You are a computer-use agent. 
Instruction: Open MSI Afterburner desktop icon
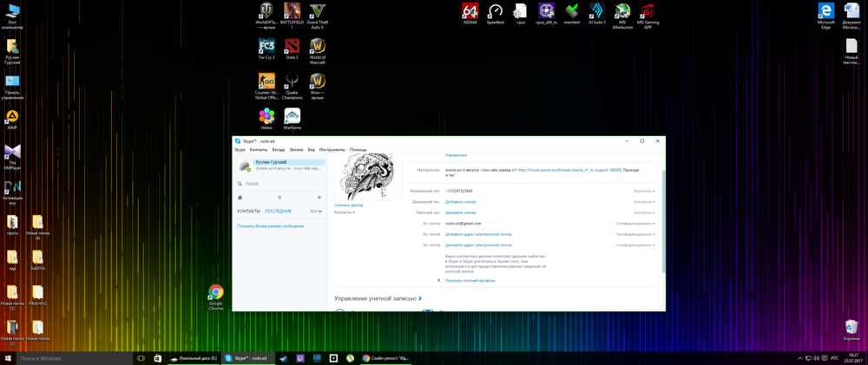tap(621, 11)
